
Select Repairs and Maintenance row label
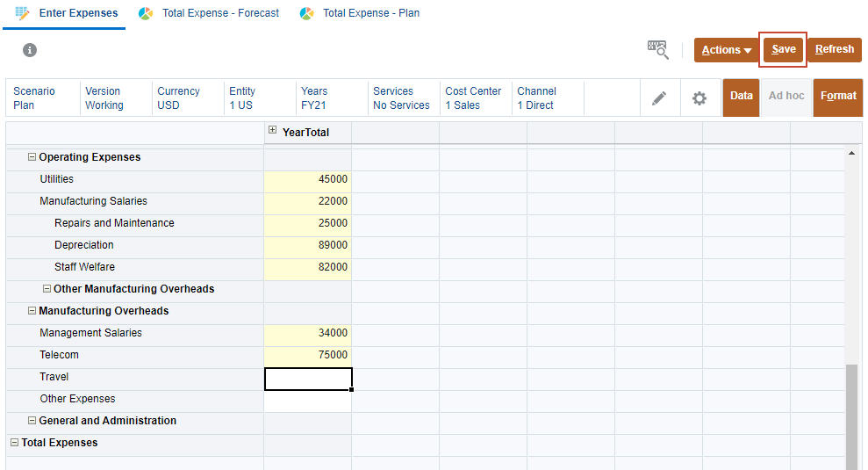pos(114,223)
